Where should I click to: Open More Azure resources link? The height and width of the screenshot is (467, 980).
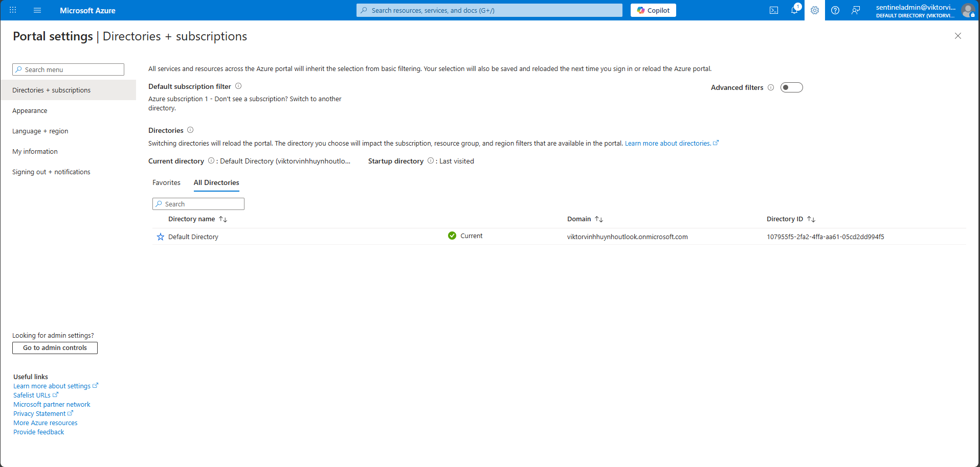point(46,423)
